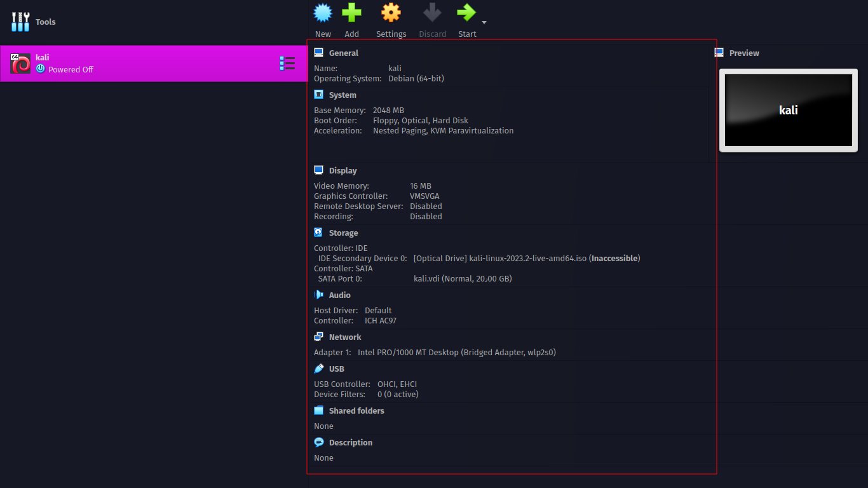Click the System section chip icon
Image resolution: width=868 pixels, height=488 pixels.
pos(319,95)
